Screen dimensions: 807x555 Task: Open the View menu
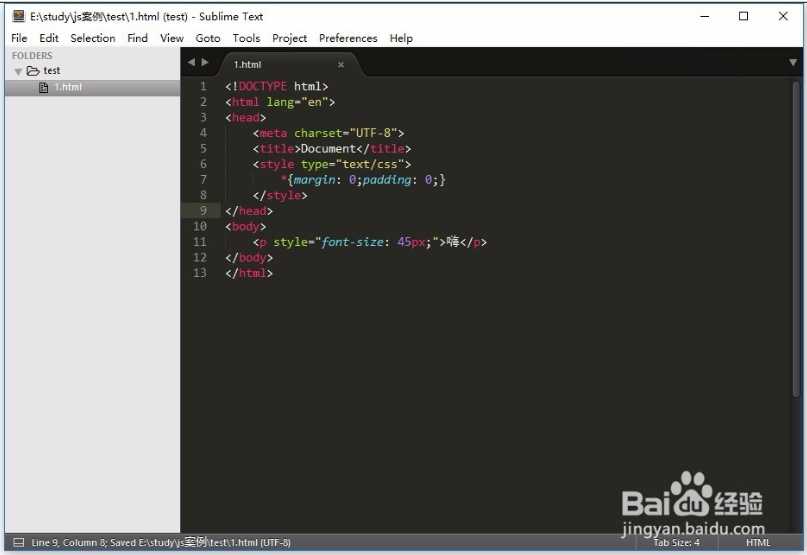171,38
